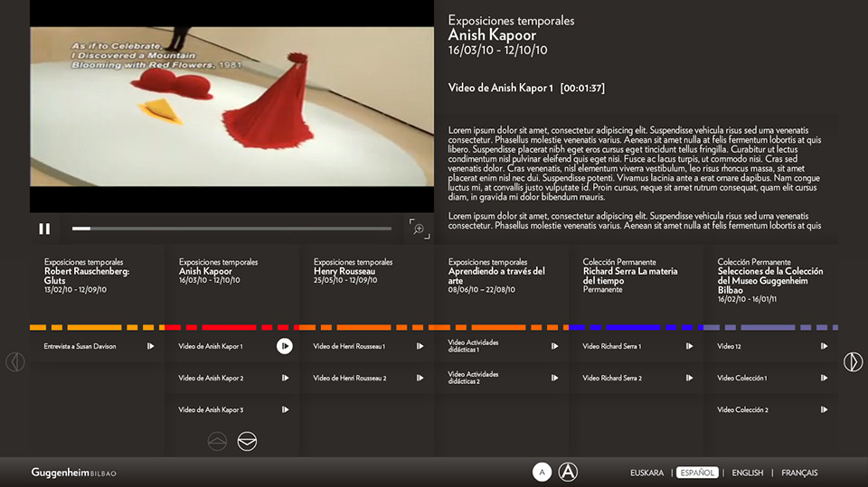Open Henry Rousseau exhibition
Image resolution: width=868 pixels, height=487 pixels.
tap(354, 271)
